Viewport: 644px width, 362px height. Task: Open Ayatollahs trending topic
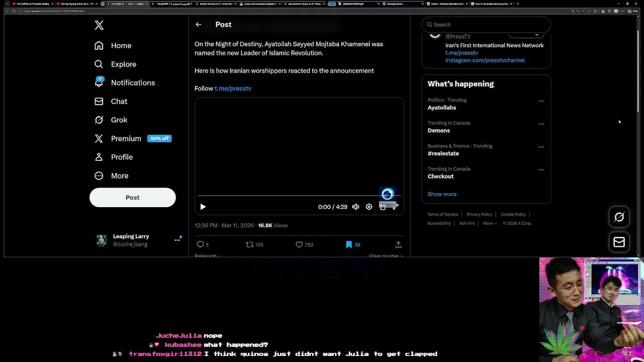[x=442, y=108]
